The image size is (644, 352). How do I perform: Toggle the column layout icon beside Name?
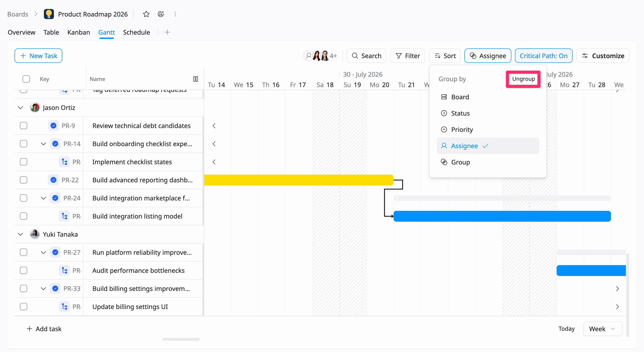pyautogui.click(x=195, y=79)
